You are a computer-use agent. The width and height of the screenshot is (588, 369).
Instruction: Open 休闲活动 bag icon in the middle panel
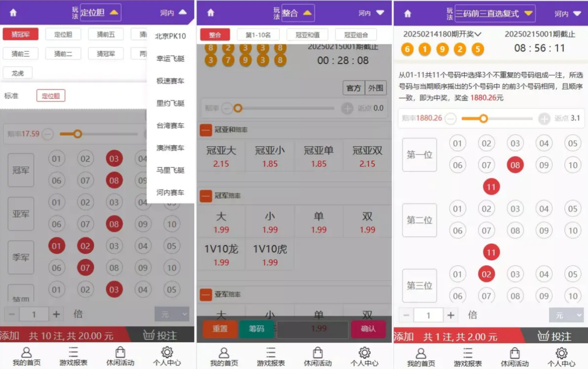click(x=318, y=353)
